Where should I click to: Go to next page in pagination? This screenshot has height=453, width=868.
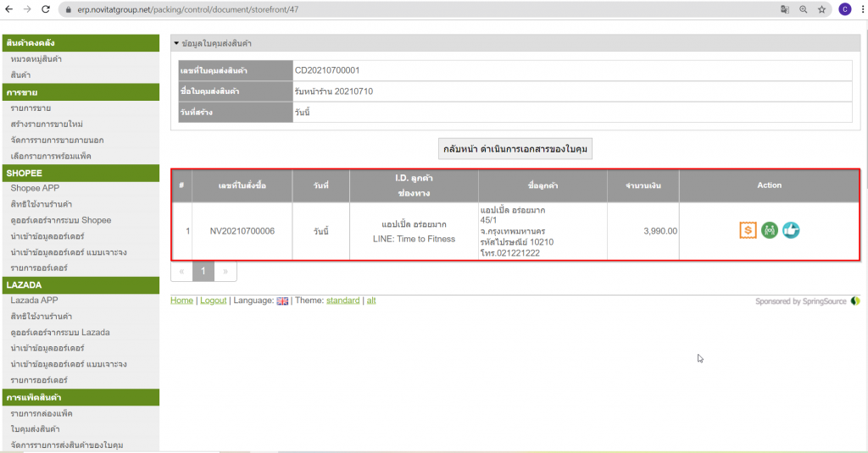[x=225, y=271]
